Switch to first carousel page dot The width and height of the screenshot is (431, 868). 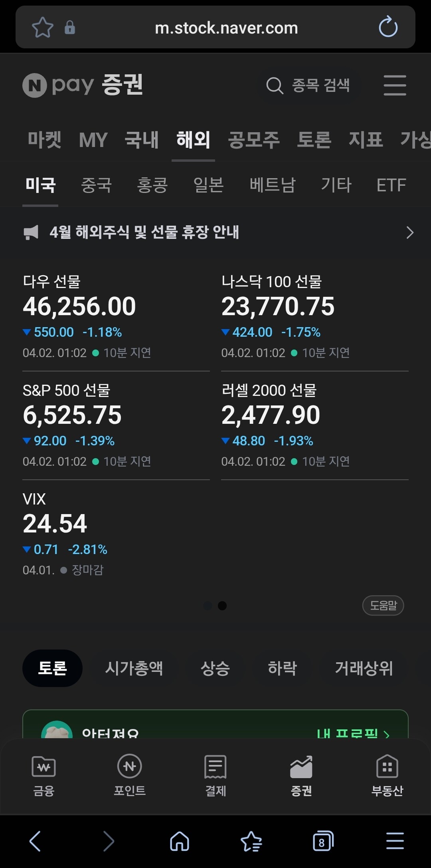click(x=208, y=606)
